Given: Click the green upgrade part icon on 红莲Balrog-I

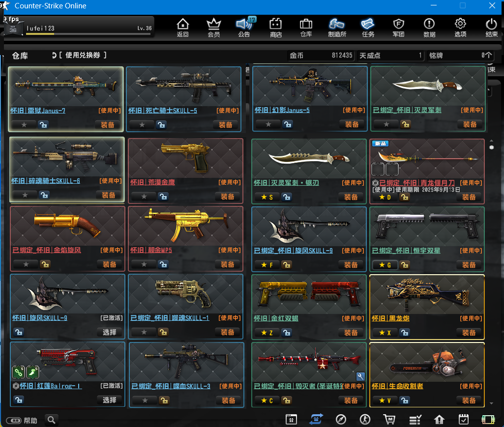Looking at the screenshot, I should tap(32, 372).
